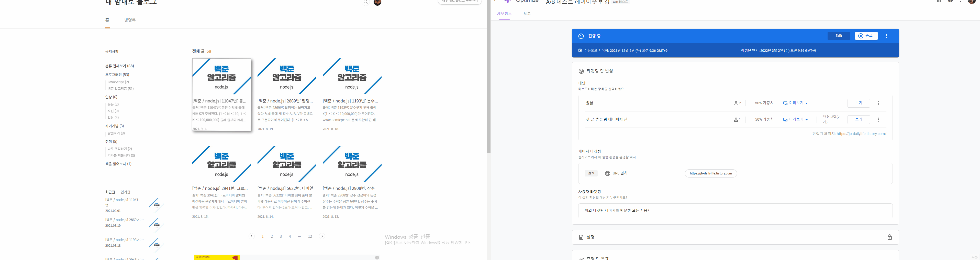The width and height of the screenshot is (980, 260).
Task: Click the target icon next to 타겟팅 및 변형
Action: (x=581, y=71)
